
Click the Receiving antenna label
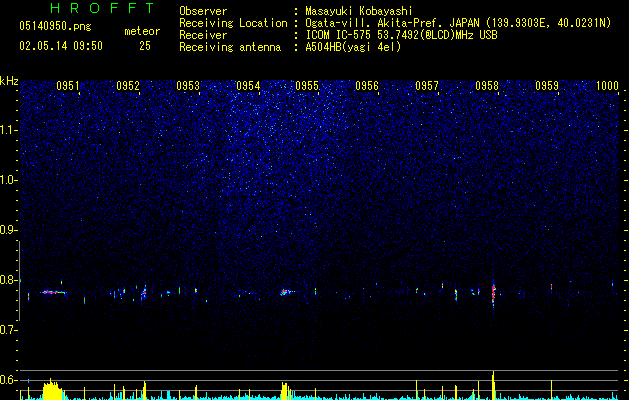coord(230,47)
